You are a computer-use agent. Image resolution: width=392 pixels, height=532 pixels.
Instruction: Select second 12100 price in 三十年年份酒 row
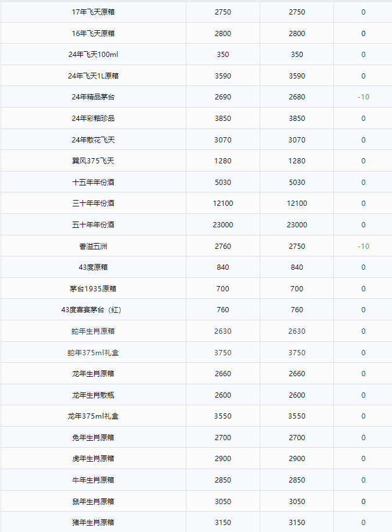297,203
